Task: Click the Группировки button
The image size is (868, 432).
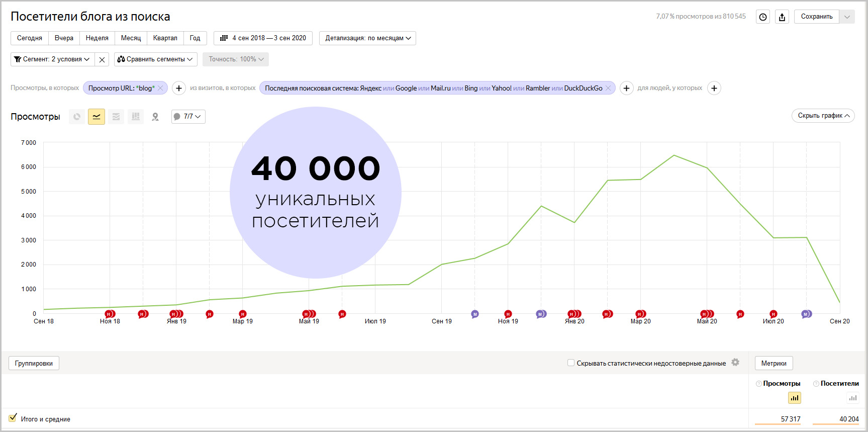Action: [34, 363]
